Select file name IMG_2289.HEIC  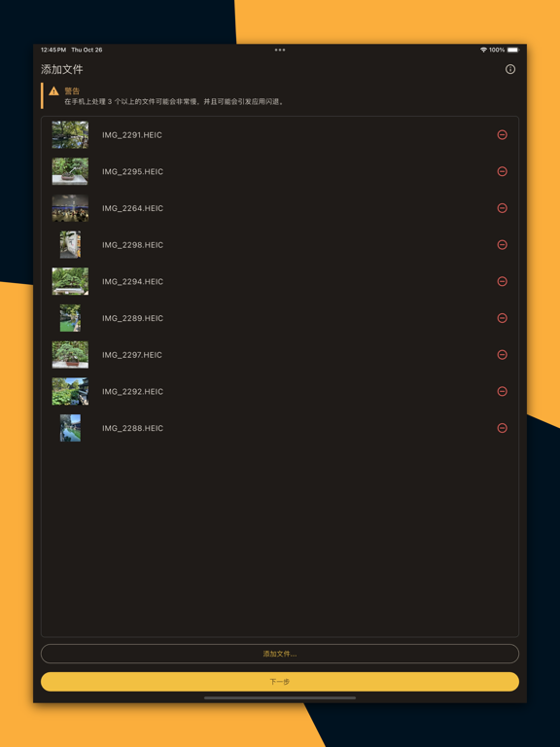coord(132,318)
